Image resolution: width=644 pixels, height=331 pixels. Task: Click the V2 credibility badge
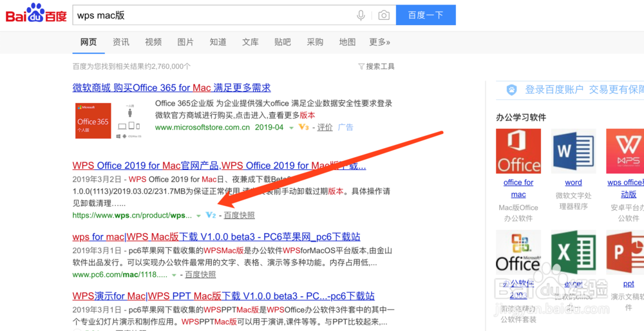[211, 215]
